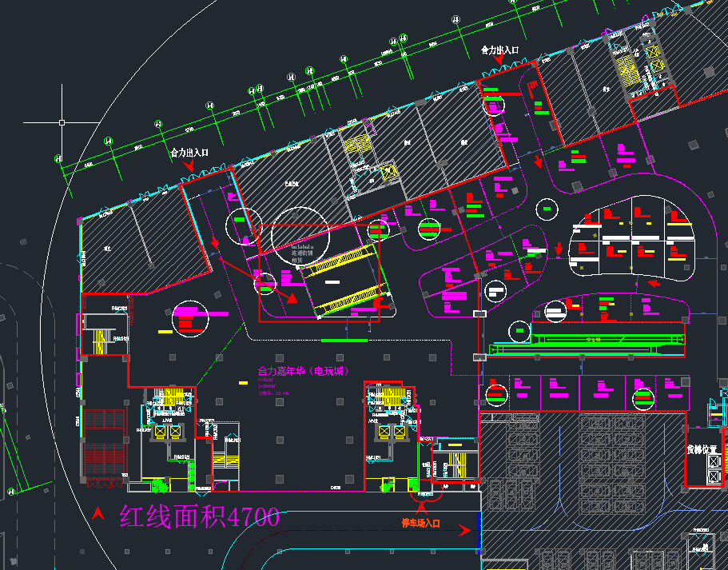Click the upper-right 合力出入口 label

tap(499, 50)
